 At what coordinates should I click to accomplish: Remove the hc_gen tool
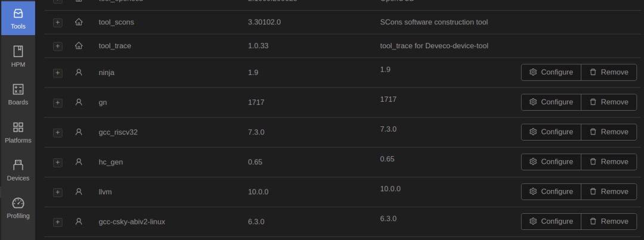click(x=609, y=161)
